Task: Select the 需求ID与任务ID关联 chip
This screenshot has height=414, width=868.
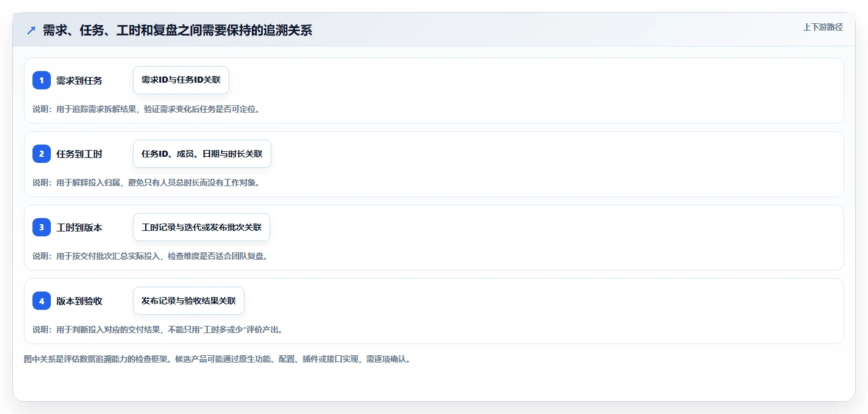Action: [x=181, y=80]
